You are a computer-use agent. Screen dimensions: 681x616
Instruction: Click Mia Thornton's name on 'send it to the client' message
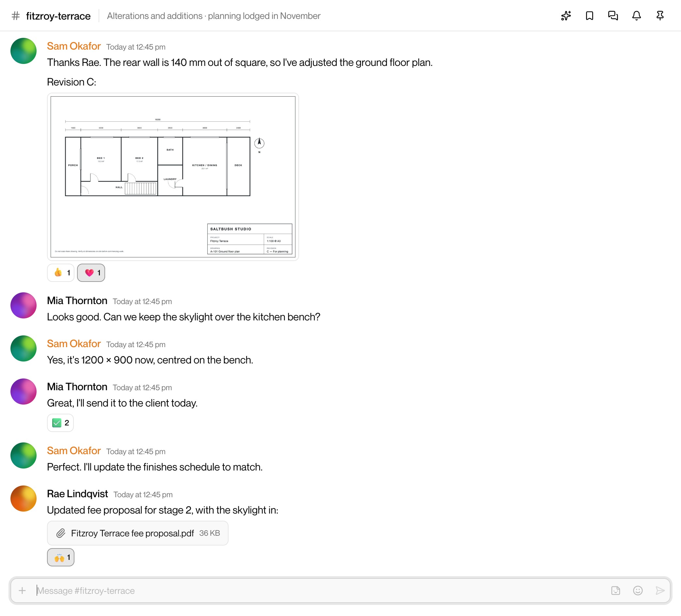tap(77, 387)
